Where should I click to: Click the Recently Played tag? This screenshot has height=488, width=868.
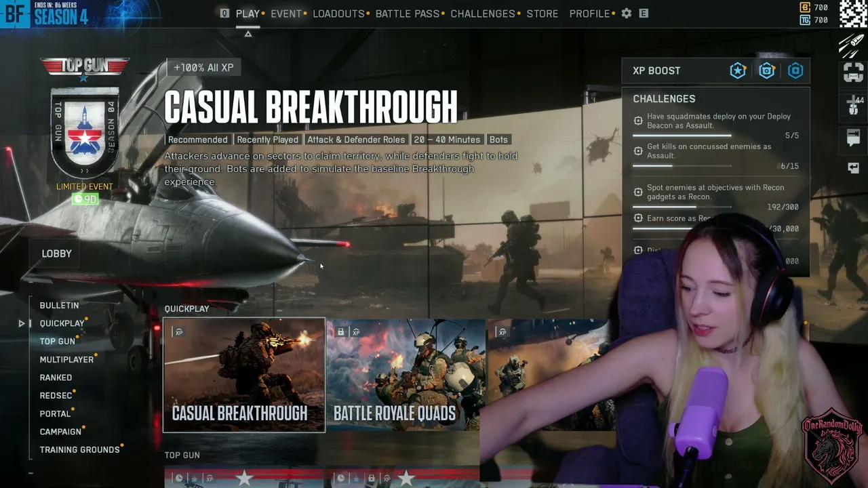(x=267, y=140)
